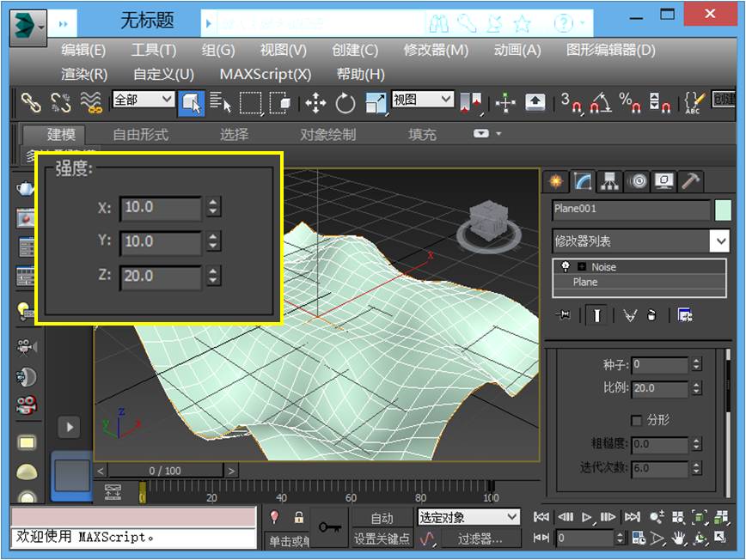Open the MAXScript(X) menu
Viewport: 746px width, 560px height.
pos(266,74)
